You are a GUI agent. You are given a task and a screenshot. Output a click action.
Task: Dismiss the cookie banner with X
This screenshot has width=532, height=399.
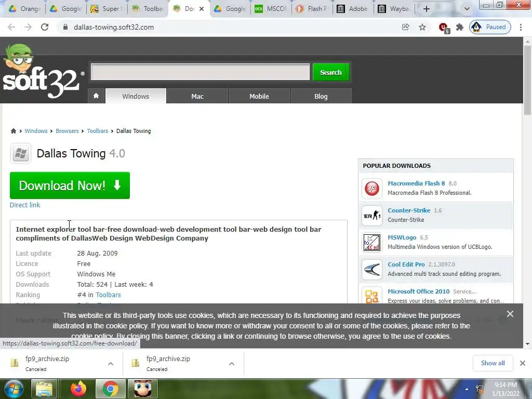[510, 314]
